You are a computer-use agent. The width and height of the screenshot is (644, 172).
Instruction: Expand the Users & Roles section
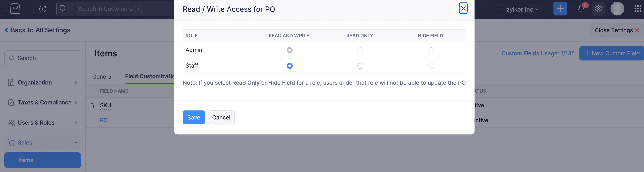(x=42, y=122)
